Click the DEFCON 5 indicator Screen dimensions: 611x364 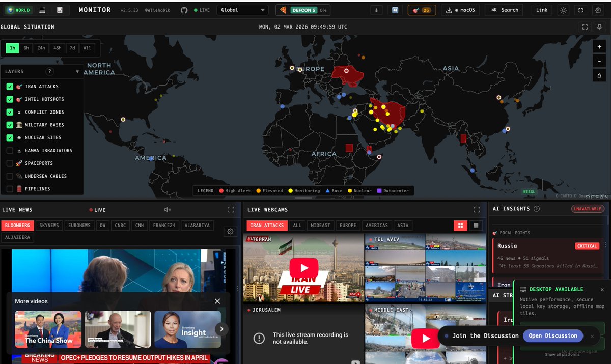click(303, 10)
